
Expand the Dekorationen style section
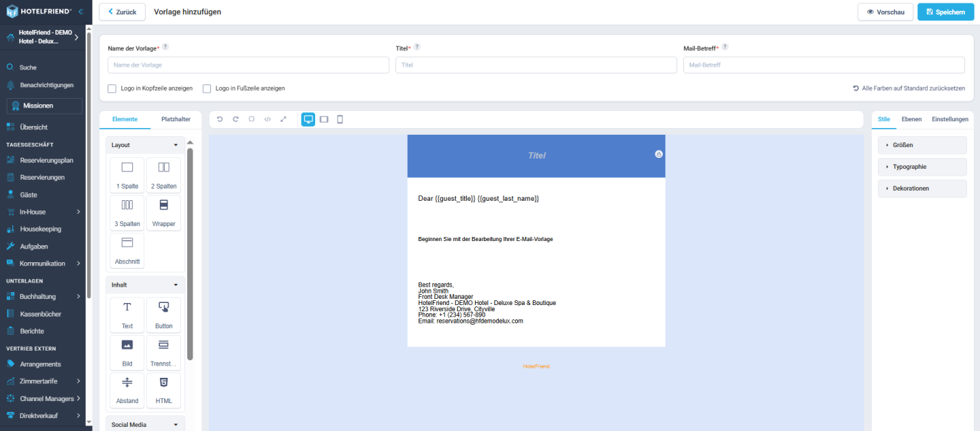922,189
